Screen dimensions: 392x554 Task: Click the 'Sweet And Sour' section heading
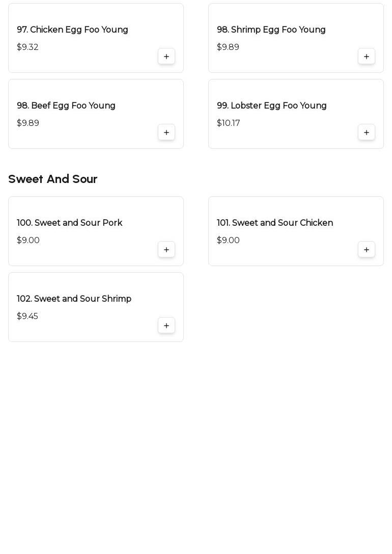point(52,179)
